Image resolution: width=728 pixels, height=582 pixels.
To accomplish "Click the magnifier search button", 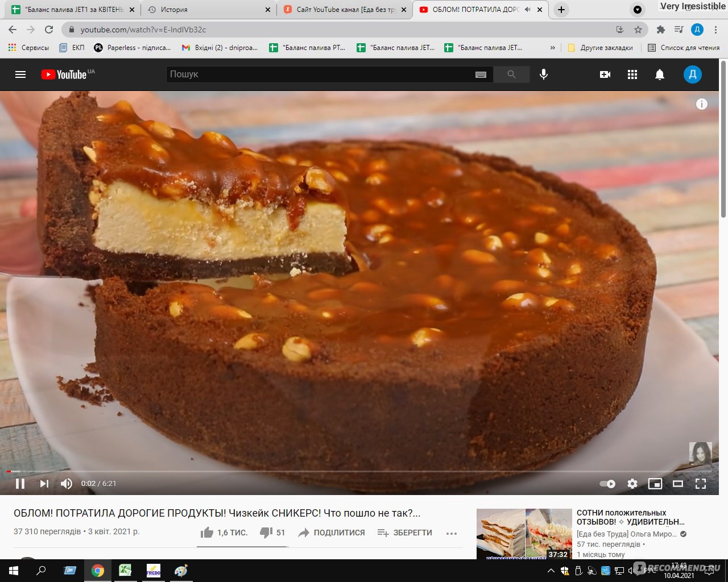I will point(511,74).
